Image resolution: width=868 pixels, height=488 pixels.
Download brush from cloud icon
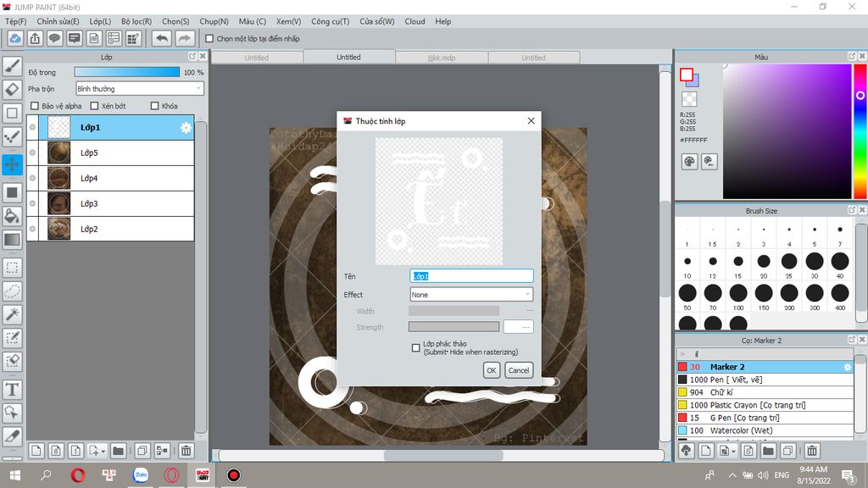(687, 451)
